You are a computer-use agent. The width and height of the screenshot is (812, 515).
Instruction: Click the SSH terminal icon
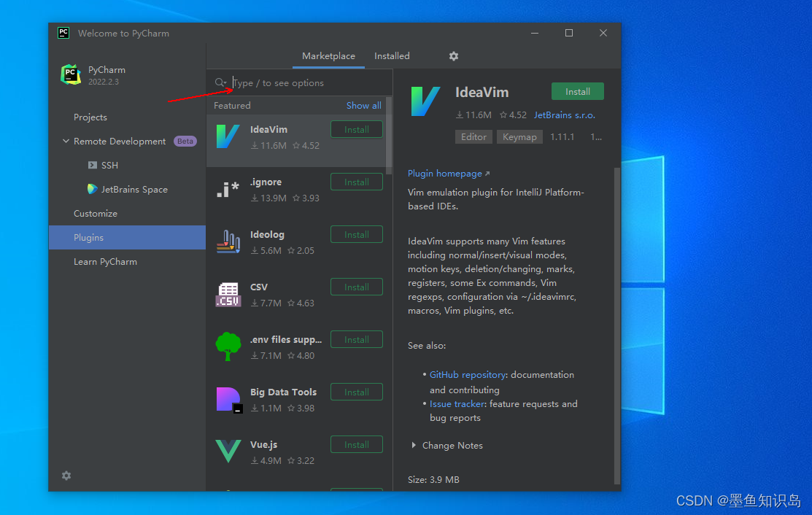click(92, 165)
